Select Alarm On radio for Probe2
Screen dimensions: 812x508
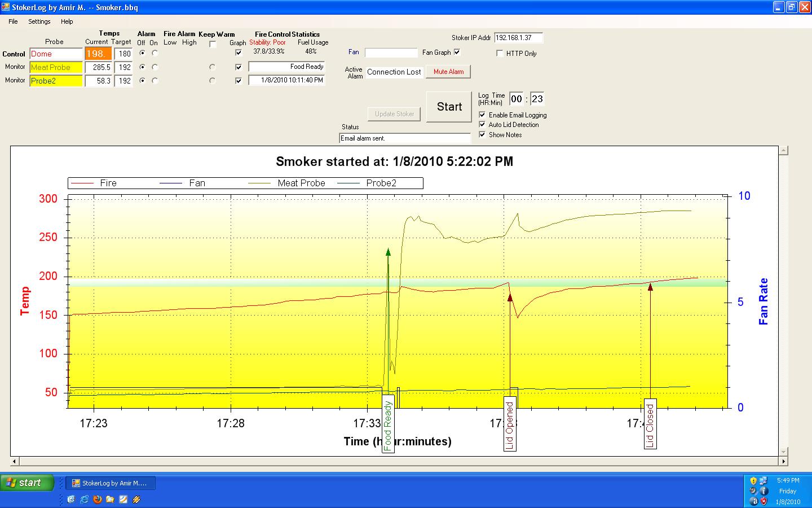[x=155, y=81]
